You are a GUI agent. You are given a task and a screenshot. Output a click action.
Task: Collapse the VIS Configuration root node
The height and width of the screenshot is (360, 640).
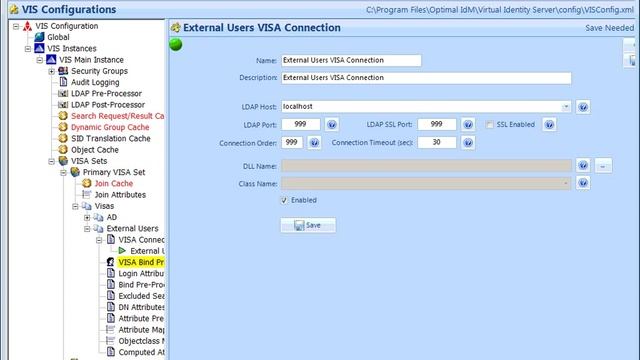(x=16, y=26)
